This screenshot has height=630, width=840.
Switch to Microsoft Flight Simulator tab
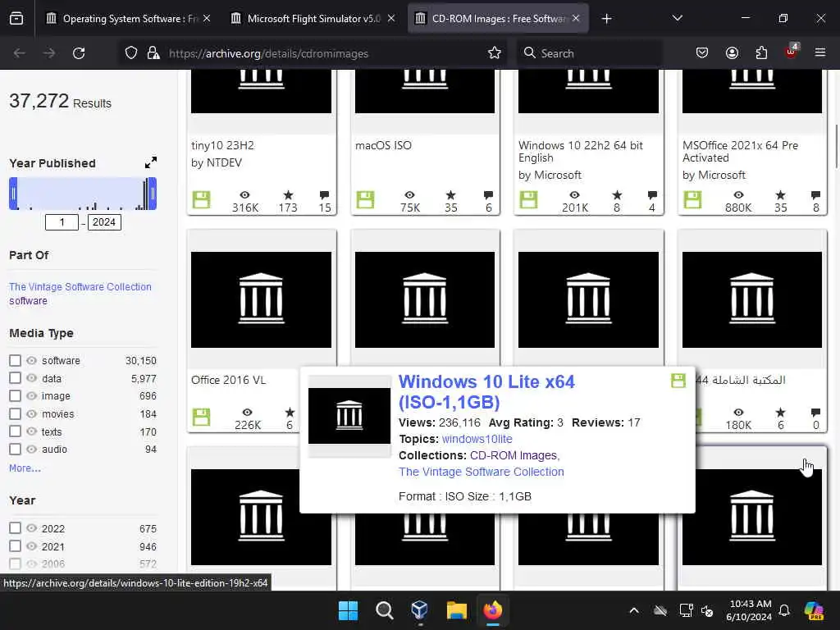(313, 19)
